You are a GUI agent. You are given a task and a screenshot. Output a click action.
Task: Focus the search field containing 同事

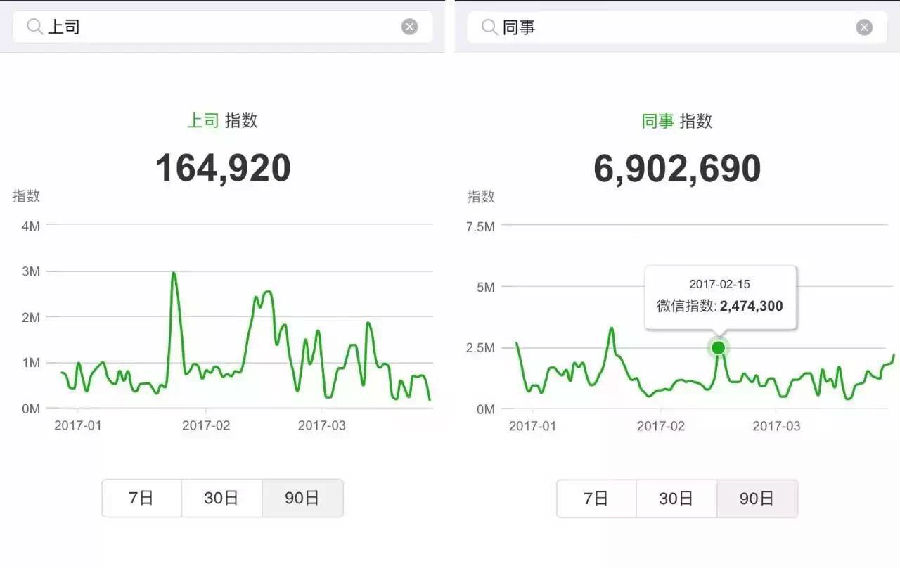tap(675, 28)
